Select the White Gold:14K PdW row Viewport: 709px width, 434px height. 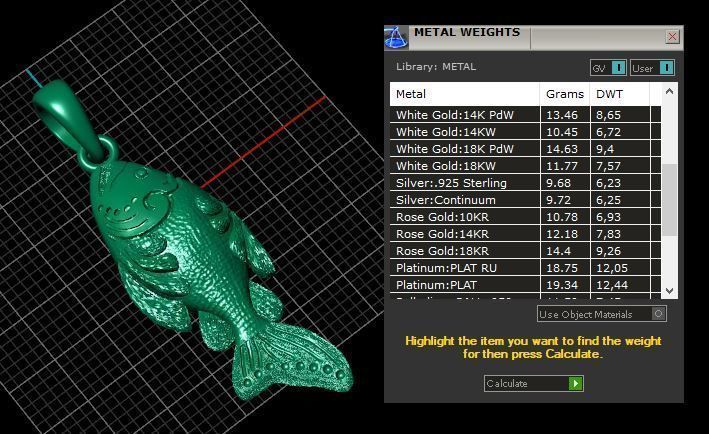525,115
